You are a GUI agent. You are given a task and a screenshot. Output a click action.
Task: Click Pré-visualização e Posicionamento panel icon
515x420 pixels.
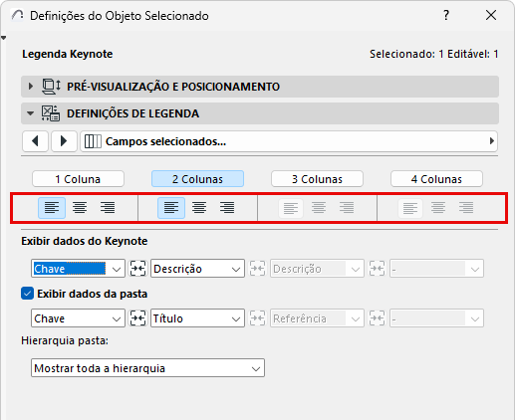pyautogui.click(x=51, y=87)
